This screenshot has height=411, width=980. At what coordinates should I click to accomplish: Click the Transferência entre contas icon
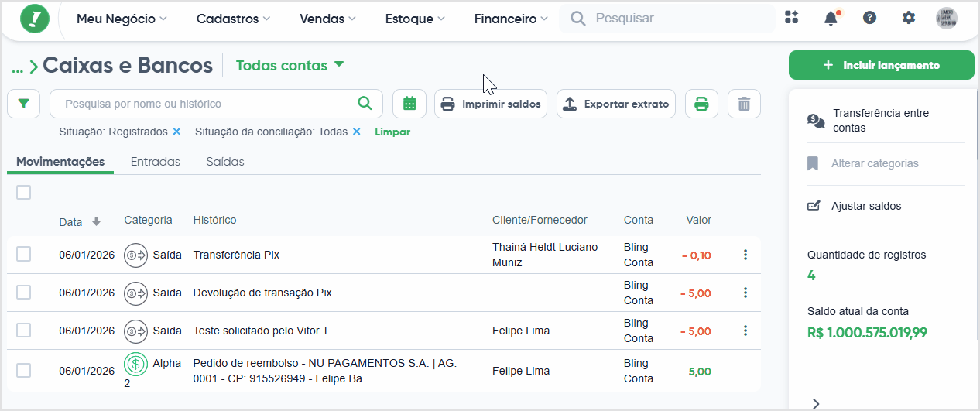[x=816, y=121]
